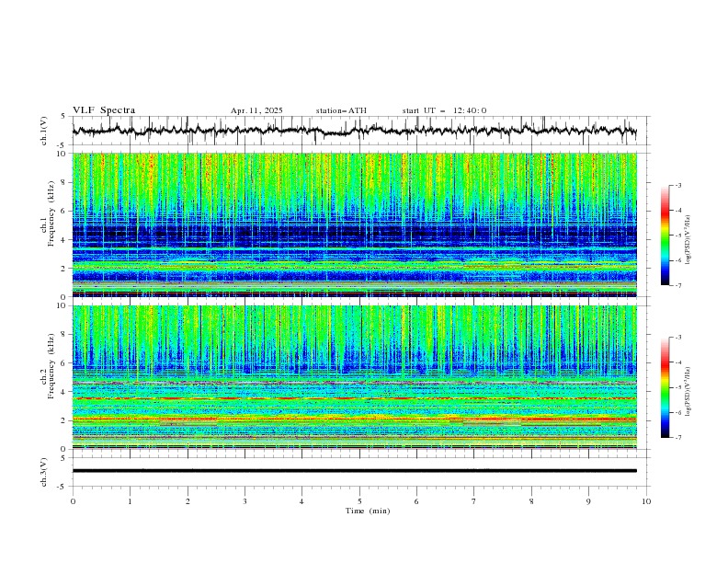Click time axis tick label "1"
This screenshot has height=563, width=728.
tap(130, 501)
